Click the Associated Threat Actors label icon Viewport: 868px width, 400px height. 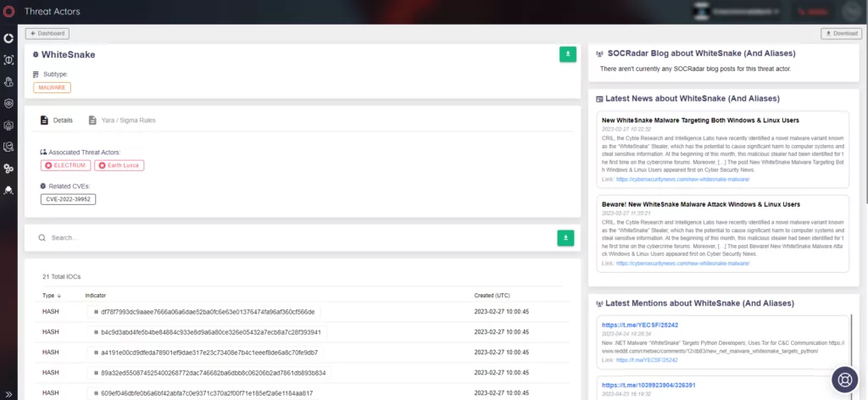click(44, 153)
